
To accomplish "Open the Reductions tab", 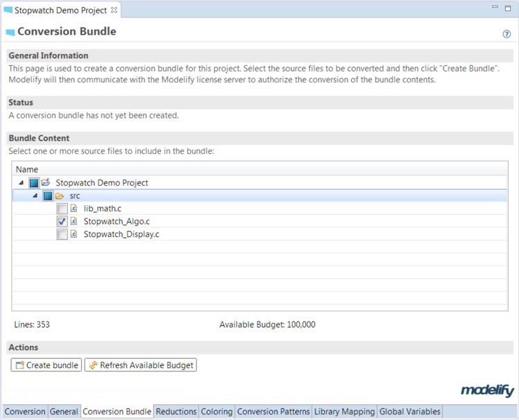I will pos(176,412).
